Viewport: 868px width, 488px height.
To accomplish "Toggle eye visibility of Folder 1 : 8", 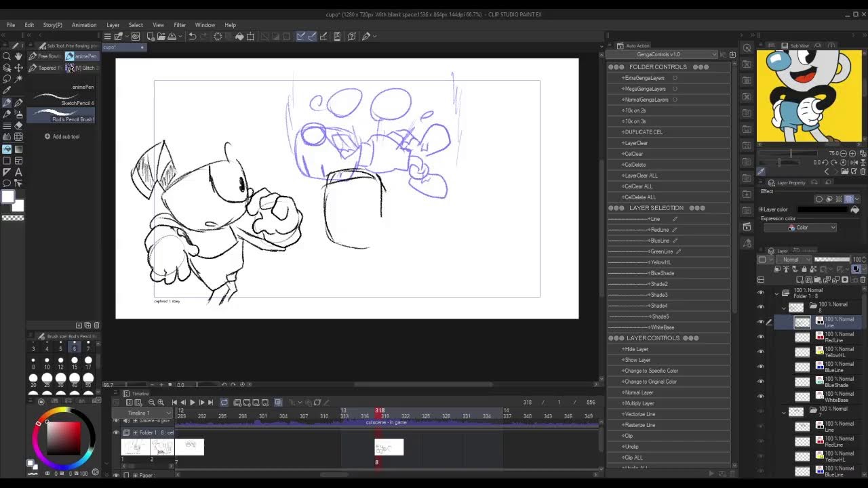I will [760, 293].
